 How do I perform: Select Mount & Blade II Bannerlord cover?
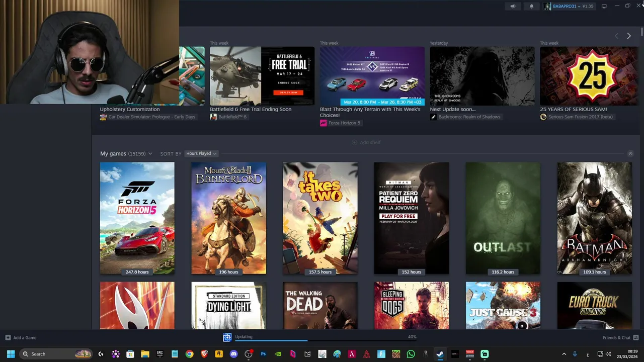pyautogui.click(x=228, y=218)
